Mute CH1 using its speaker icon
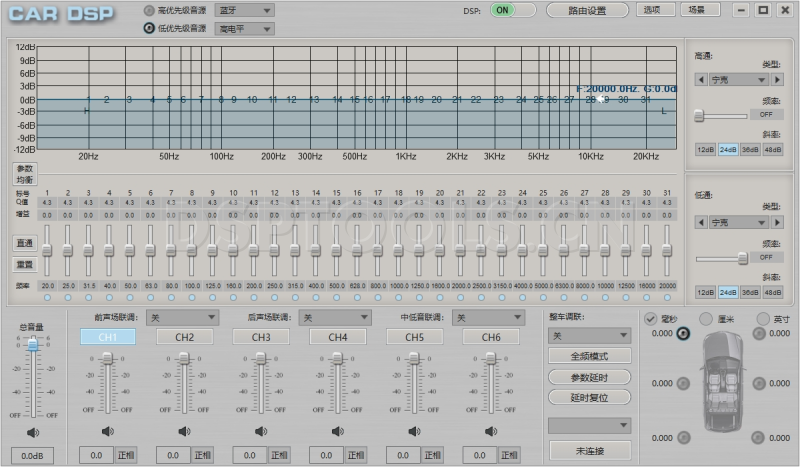 [107, 432]
